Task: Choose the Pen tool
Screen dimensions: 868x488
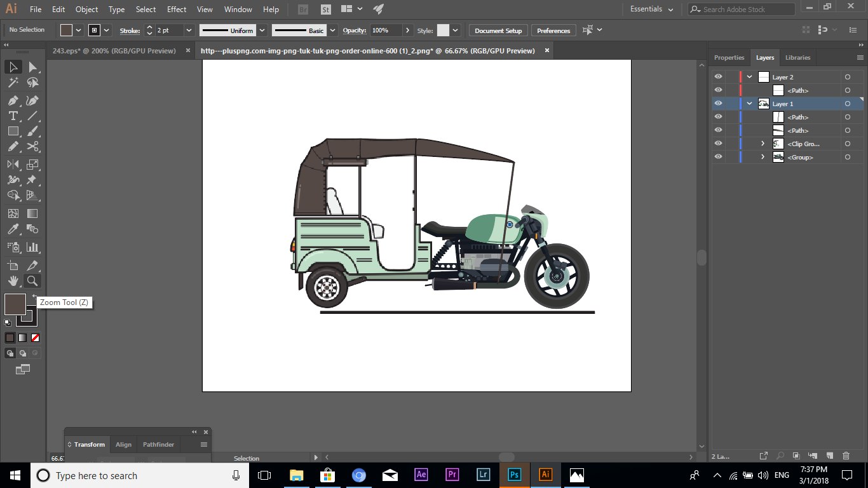Action: click(13, 100)
